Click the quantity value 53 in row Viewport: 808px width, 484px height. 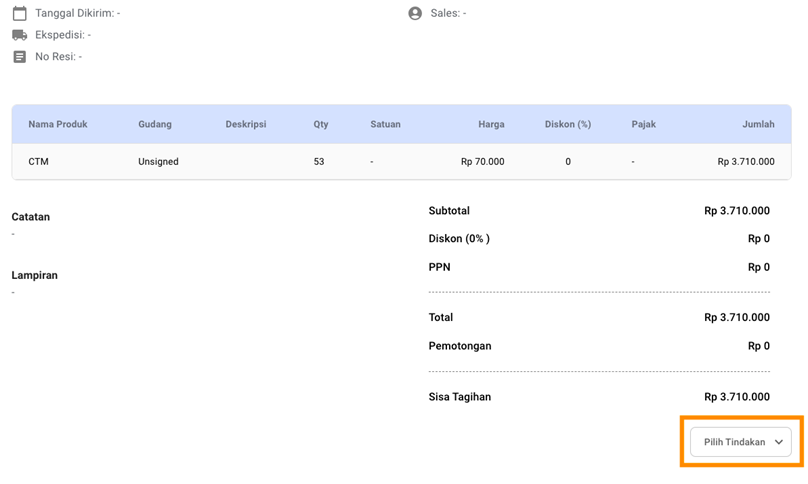pos(319,161)
